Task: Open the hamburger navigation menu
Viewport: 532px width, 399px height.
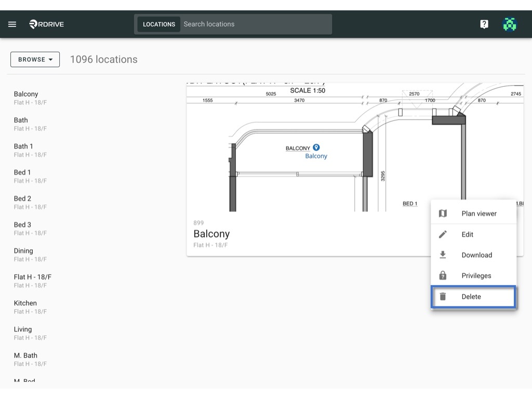Action: [12, 24]
